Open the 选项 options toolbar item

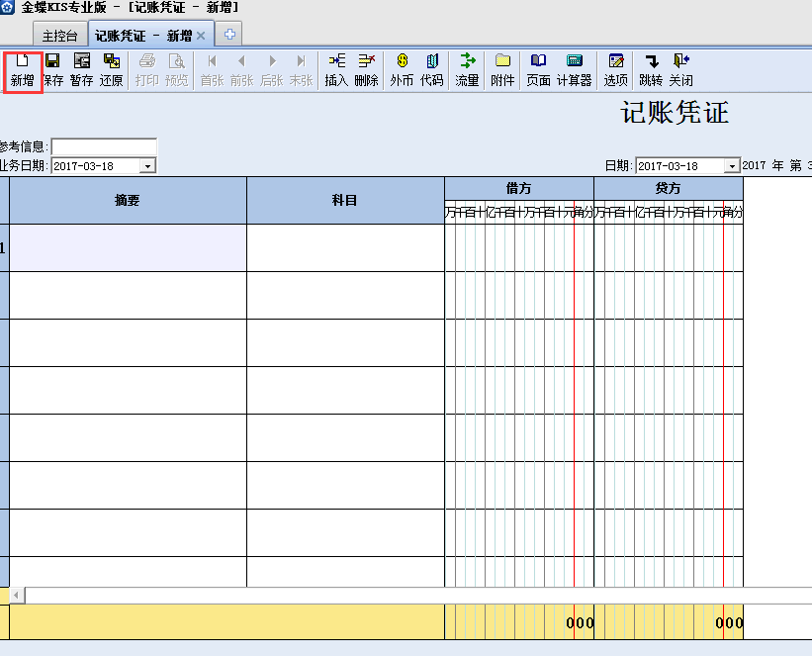click(x=615, y=70)
